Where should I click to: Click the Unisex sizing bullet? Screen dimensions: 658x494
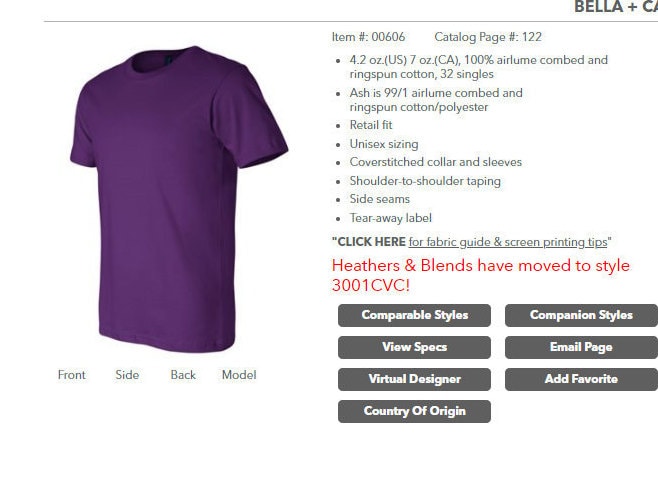coord(384,144)
